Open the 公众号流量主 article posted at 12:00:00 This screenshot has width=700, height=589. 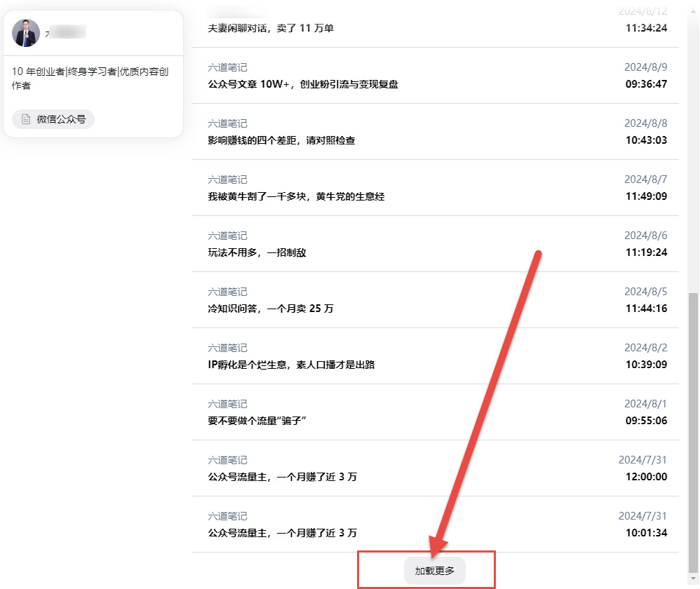click(282, 477)
